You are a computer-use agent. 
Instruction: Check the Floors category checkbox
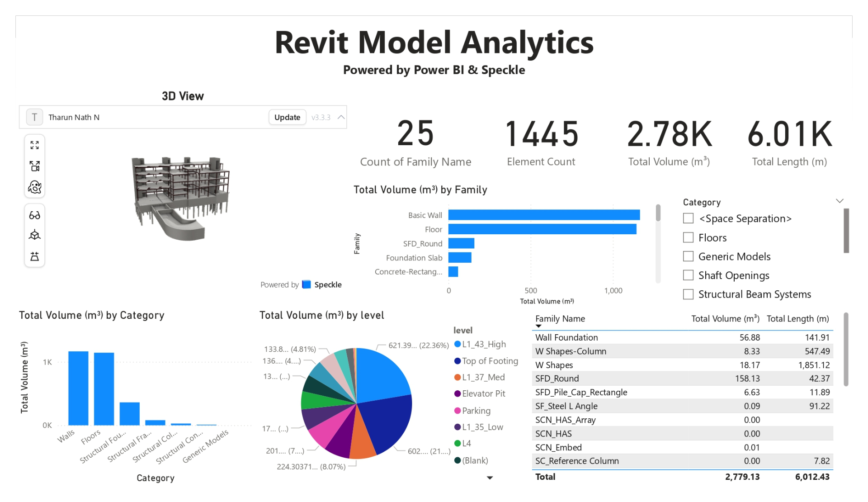coord(688,237)
